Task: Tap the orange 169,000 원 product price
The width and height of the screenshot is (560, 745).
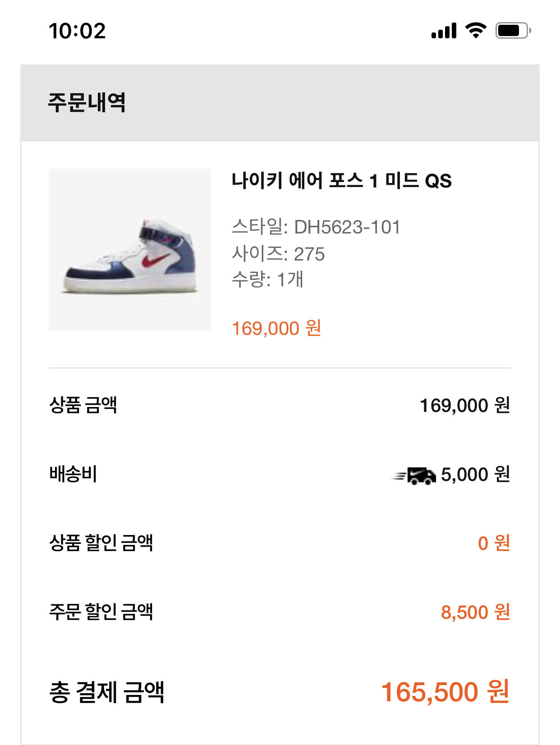Action: point(276,328)
